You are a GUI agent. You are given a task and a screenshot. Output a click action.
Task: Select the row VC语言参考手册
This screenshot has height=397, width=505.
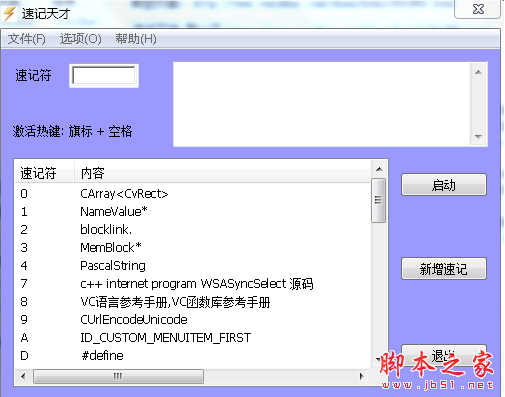193,302
